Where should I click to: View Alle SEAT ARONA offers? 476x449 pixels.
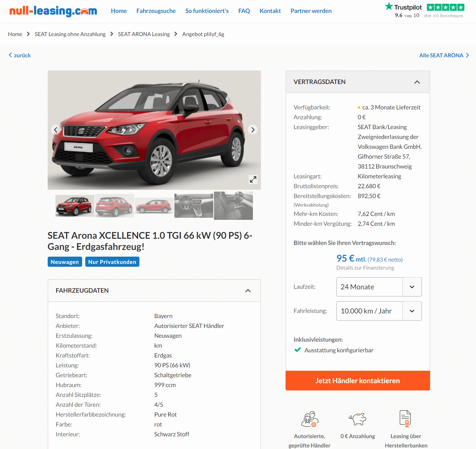click(x=444, y=55)
